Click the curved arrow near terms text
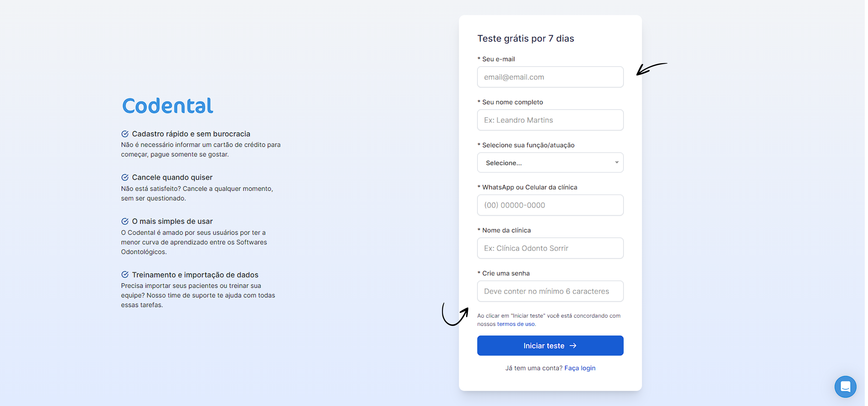This screenshot has width=868, height=406. coord(455,315)
